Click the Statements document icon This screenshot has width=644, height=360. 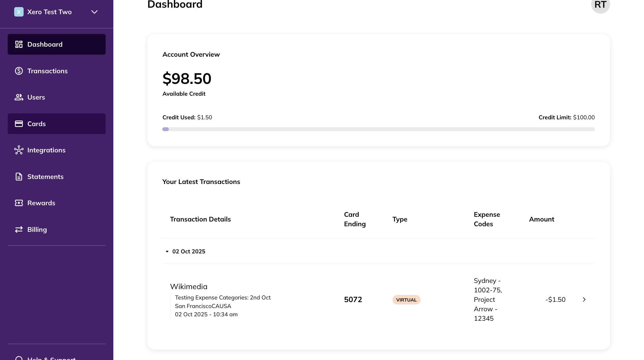pos(19,177)
